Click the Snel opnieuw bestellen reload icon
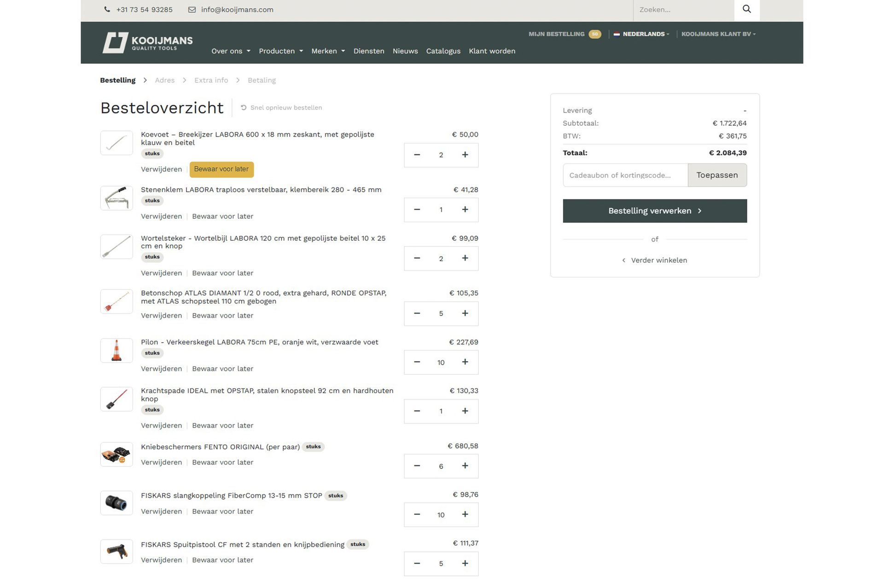Screen dimensions: 884x588 (244, 108)
